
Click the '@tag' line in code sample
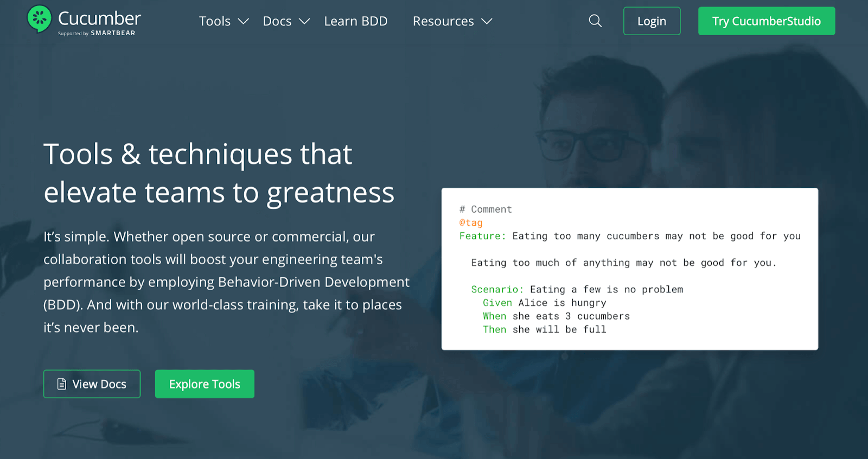(x=471, y=222)
